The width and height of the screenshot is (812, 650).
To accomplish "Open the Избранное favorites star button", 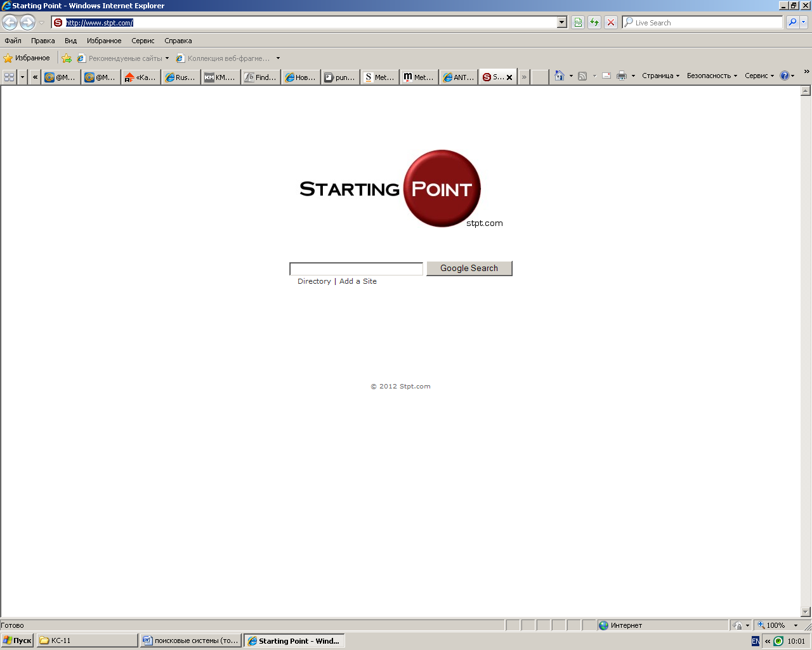I will 27,58.
